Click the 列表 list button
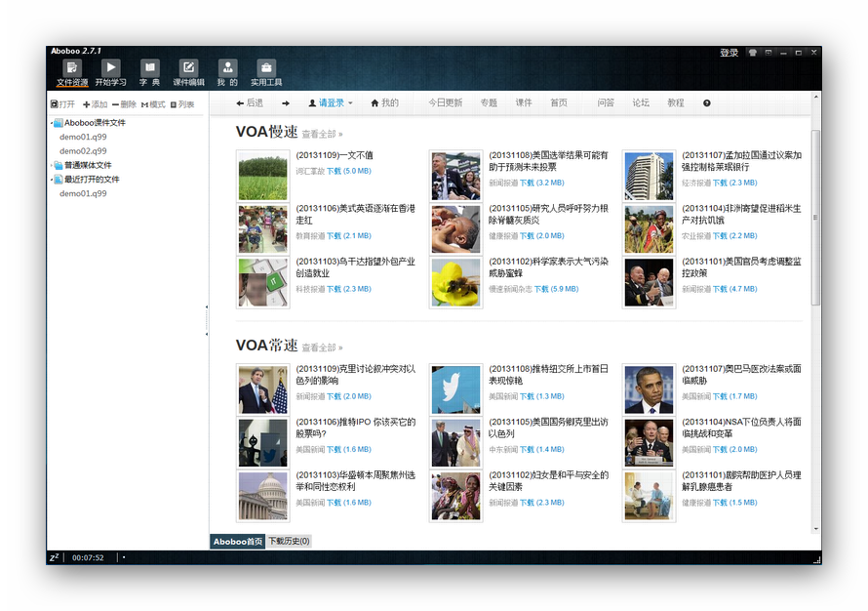The width and height of the screenshot is (868, 611). click(x=182, y=104)
